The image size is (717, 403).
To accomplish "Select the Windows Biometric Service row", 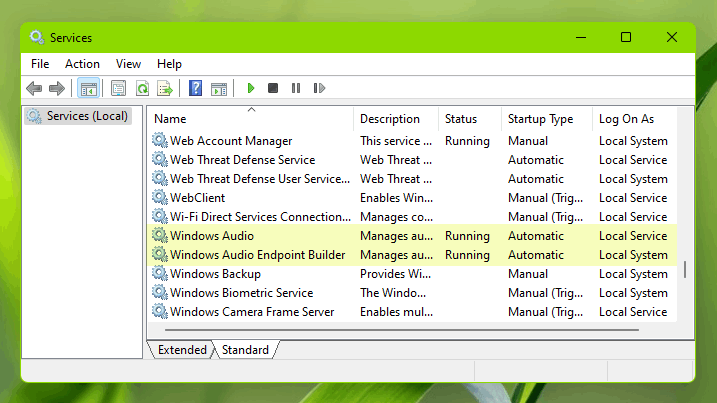I will pyautogui.click(x=412, y=293).
